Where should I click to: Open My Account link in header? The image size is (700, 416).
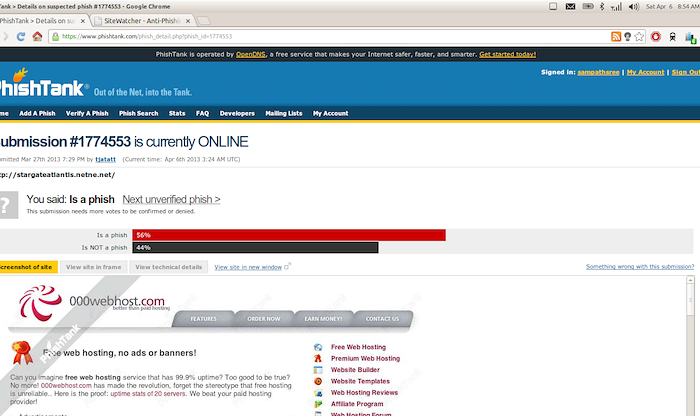coord(646,72)
